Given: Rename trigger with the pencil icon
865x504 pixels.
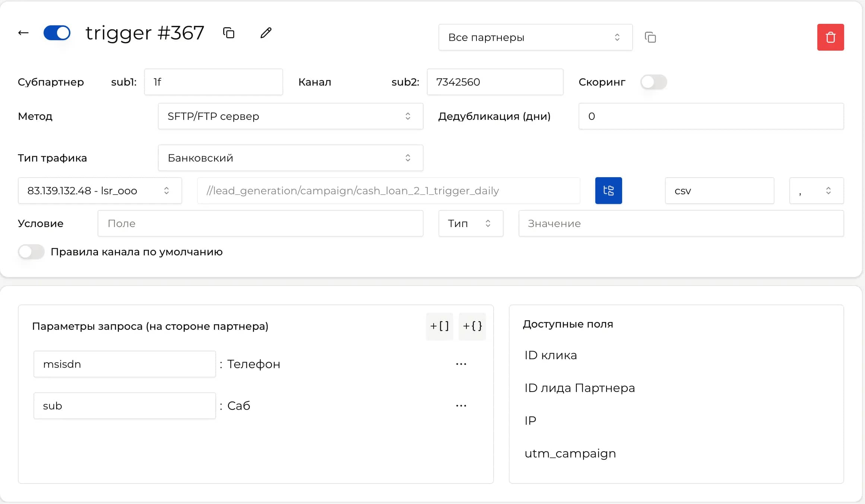Looking at the screenshot, I should pyautogui.click(x=265, y=33).
